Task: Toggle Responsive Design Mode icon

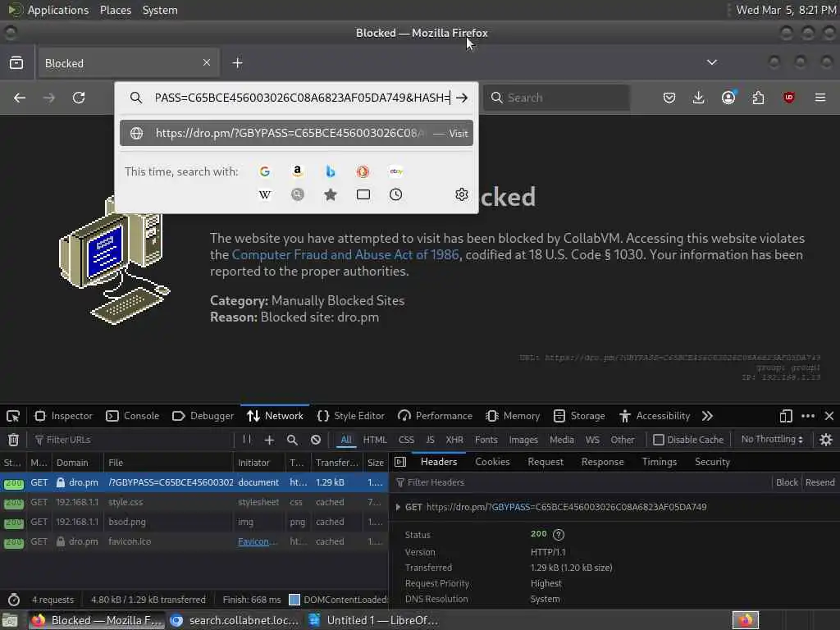Action: (x=786, y=416)
